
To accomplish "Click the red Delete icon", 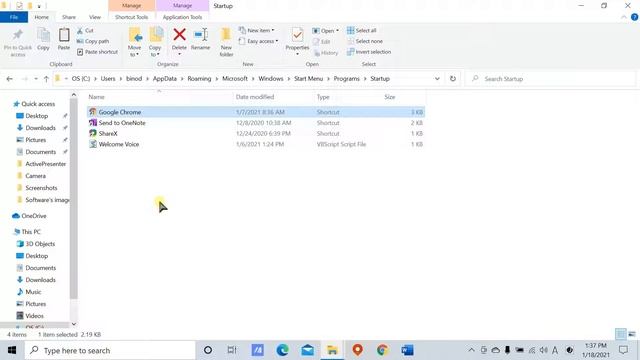I will pos(179,35).
